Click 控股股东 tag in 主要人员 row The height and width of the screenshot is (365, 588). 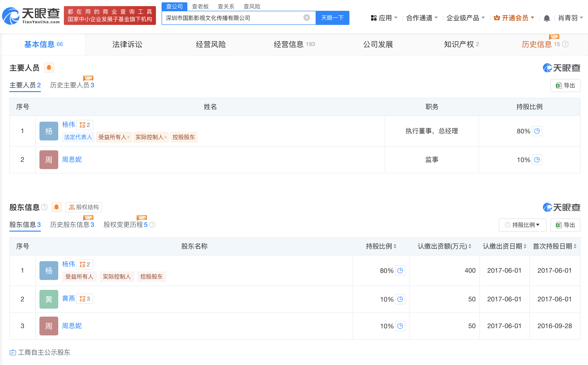click(x=184, y=137)
